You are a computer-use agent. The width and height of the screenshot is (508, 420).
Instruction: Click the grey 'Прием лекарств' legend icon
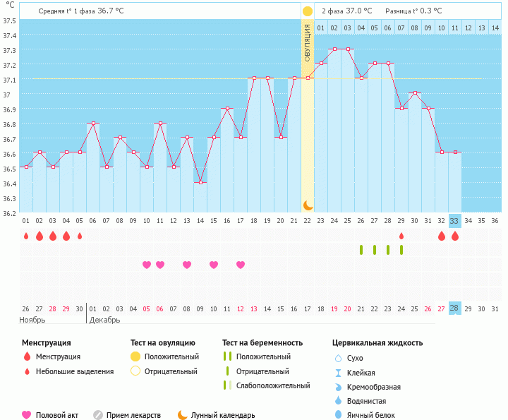98,415
